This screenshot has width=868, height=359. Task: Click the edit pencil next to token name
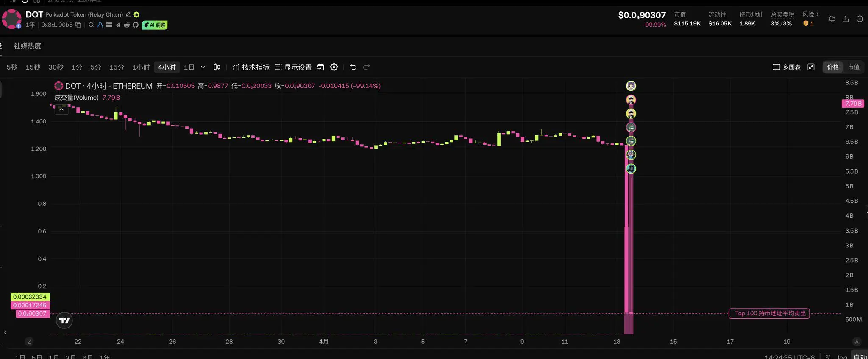(128, 14)
